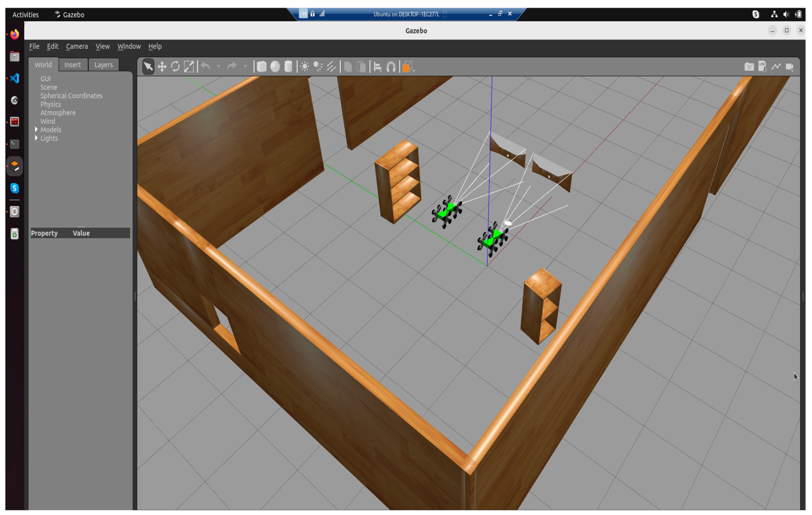This screenshot has width=812, height=515.
Task: Expand the Models tree node
Action: 36,129
